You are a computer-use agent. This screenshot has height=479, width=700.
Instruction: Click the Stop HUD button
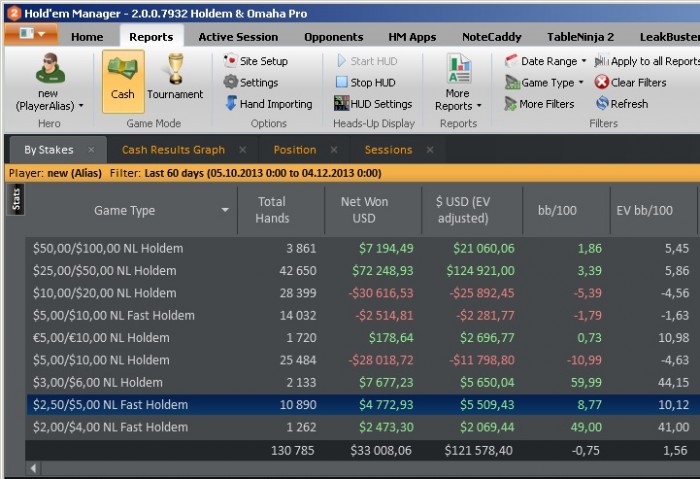(x=367, y=82)
